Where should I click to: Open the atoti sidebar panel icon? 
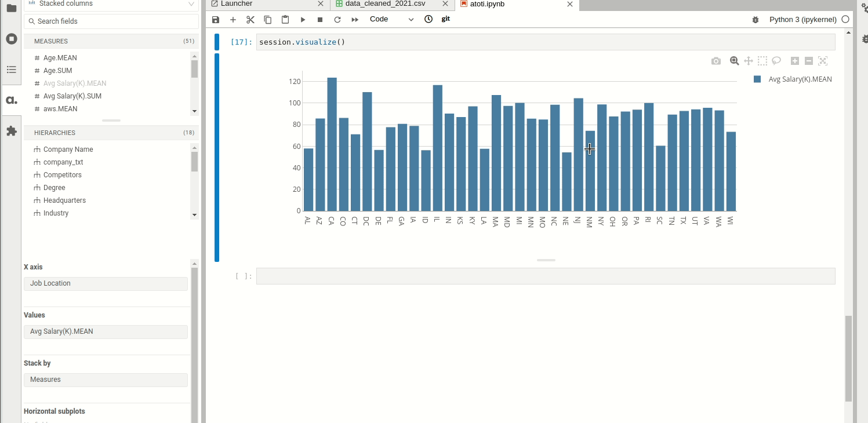pyautogui.click(x=11, y=100)
